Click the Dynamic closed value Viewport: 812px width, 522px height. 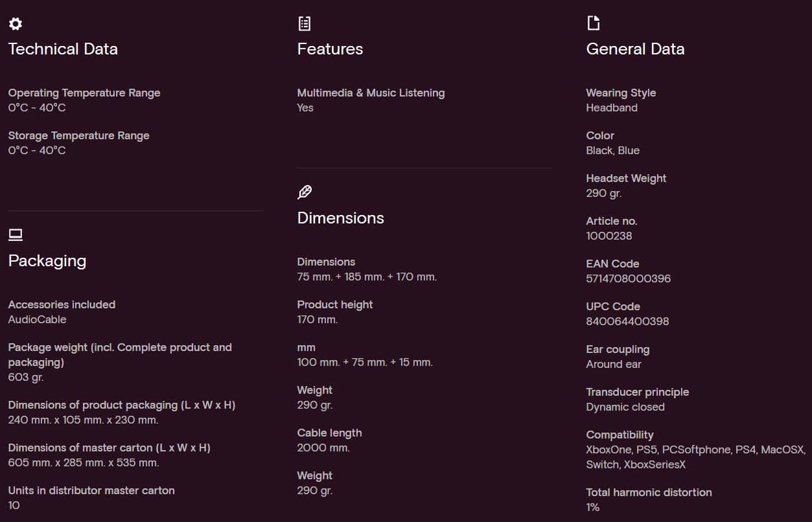625,407
